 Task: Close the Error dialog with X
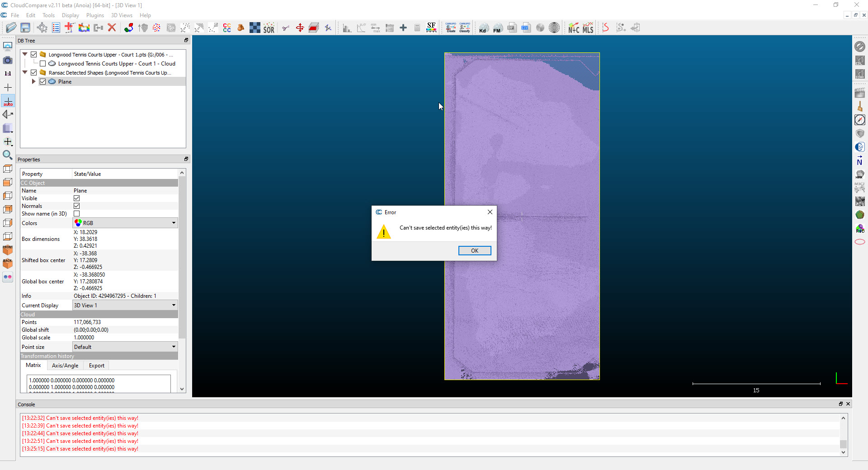(x=490, y=212)
